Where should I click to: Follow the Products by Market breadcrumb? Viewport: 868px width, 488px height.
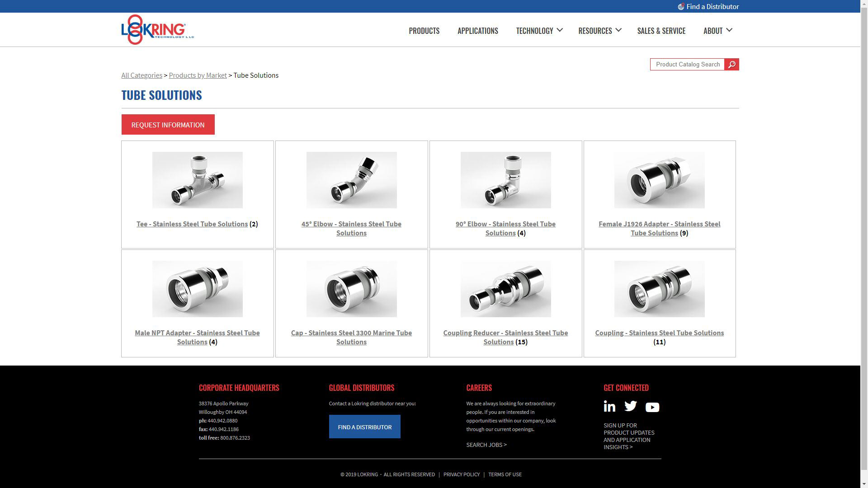[198, 75]
